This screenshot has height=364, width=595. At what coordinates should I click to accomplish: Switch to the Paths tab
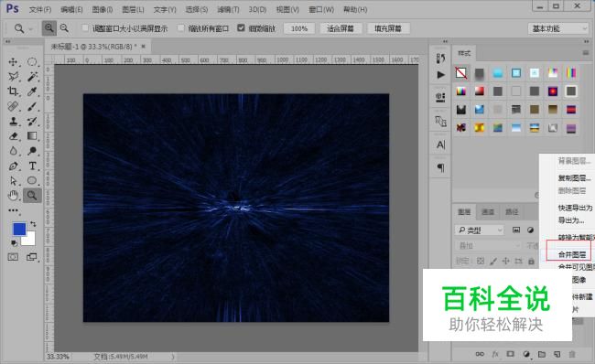pos(512,211)
